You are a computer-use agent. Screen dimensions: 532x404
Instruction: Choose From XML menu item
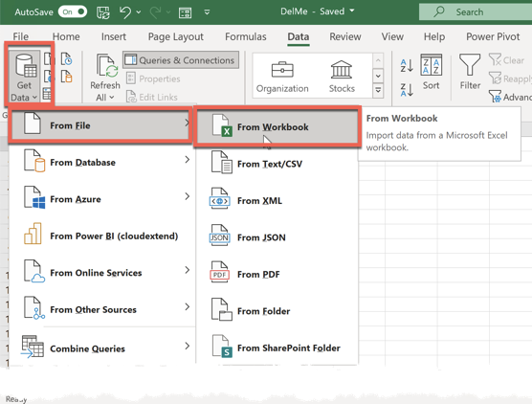[277, 200]
